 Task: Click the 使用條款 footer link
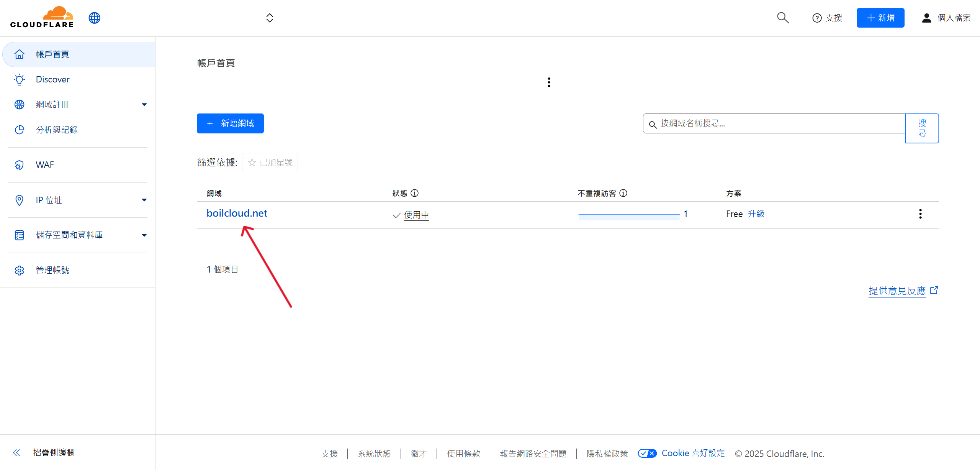[x=463, y=454]
